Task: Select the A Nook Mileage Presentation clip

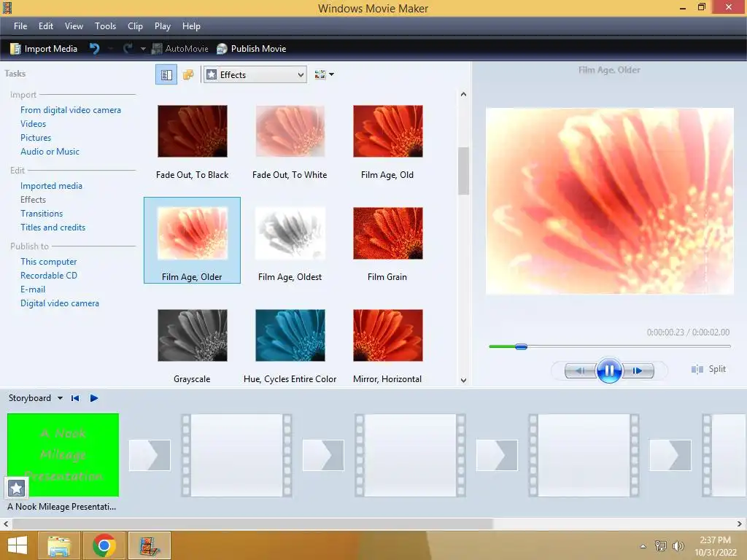Action: pyautogui.click(x=63, y=455)
